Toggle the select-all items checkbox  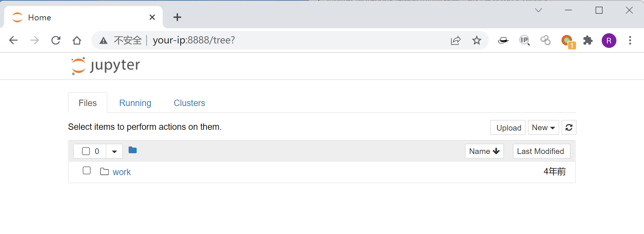coord(86,151)
